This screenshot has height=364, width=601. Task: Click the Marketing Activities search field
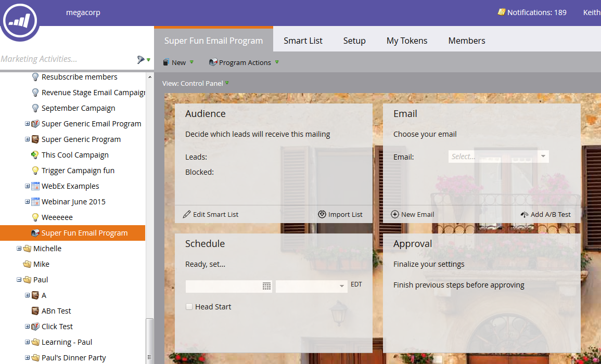point(67,59)
